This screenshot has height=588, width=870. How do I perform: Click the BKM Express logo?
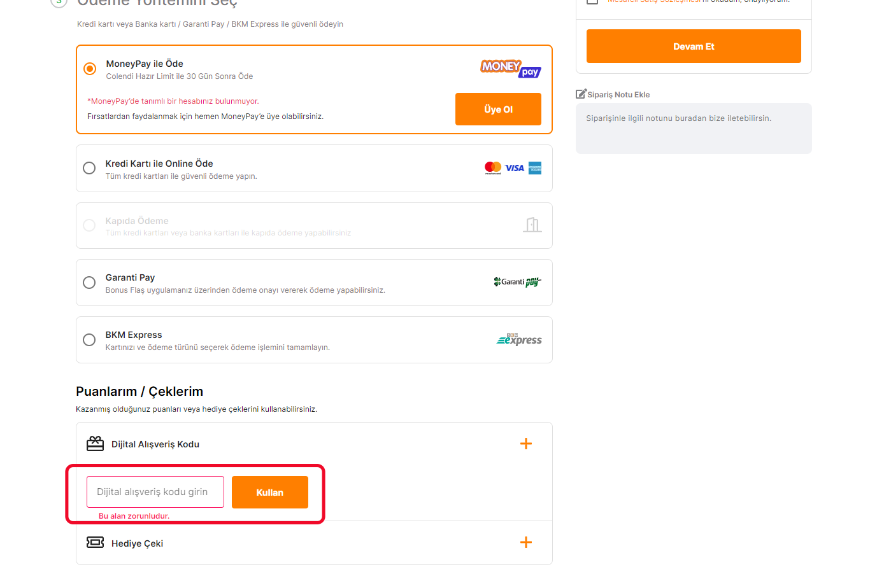[x=519, y=339]
